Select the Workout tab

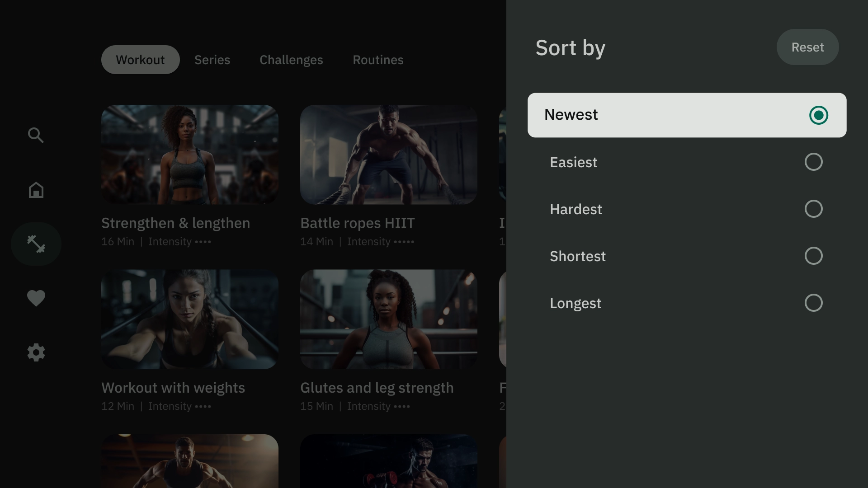[140, 60]
